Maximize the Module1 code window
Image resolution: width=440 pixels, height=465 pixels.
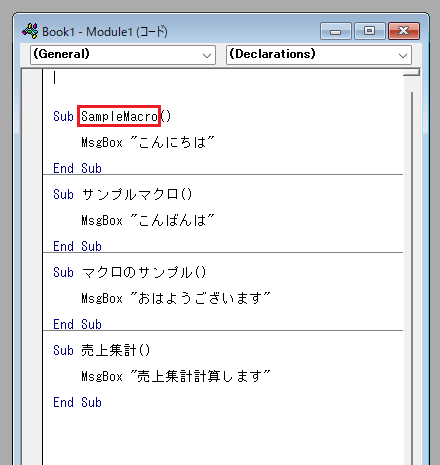(x=369, y=31)
